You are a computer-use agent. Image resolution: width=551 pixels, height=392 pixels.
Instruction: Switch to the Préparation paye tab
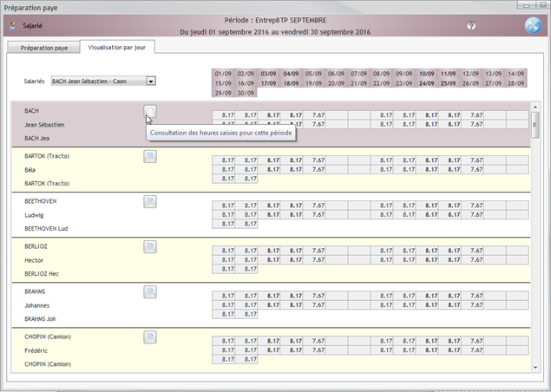(43, 47)
